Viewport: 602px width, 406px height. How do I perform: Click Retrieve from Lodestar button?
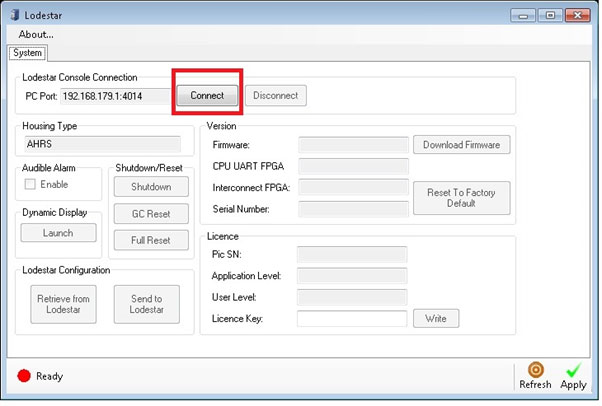[x=63, y=304]
